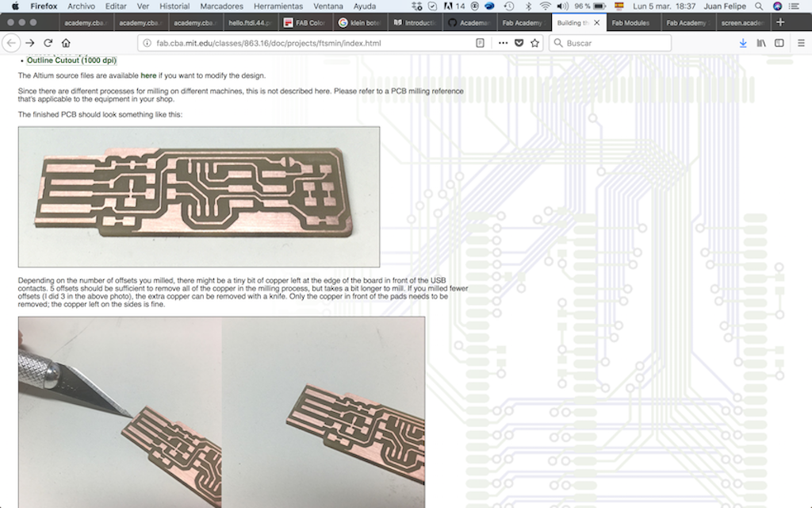The image size is (812, 508).
Task: Open the Firefox hamburger menu
Action: [x=801, y=43]
